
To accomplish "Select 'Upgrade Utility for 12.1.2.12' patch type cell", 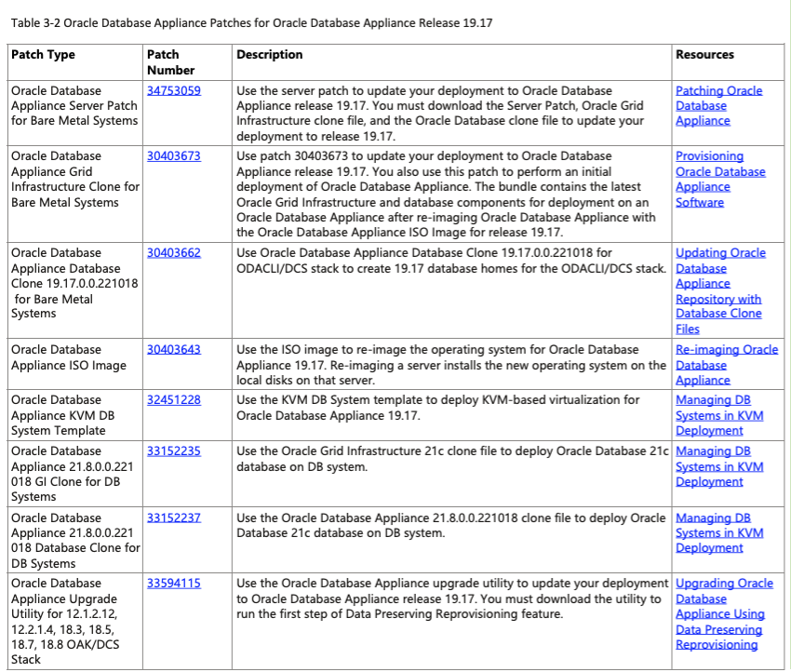I will pyautogui.click(x=74, y=621).
